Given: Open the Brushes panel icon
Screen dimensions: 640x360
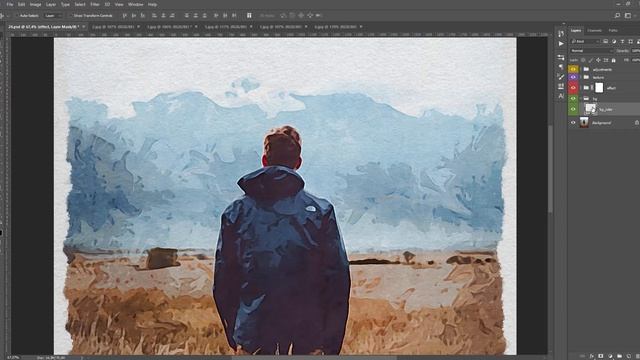Looking at the screenshot, I should click(561, 76).
